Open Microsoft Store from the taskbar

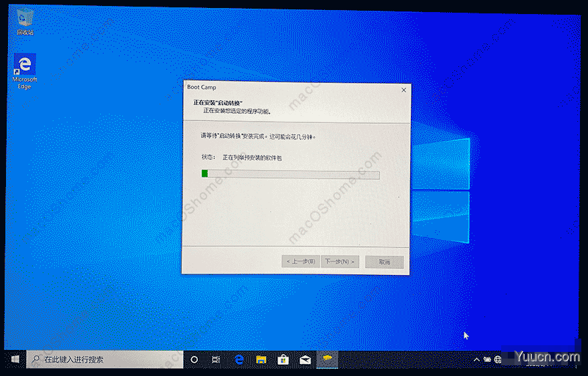coord(283,359)
